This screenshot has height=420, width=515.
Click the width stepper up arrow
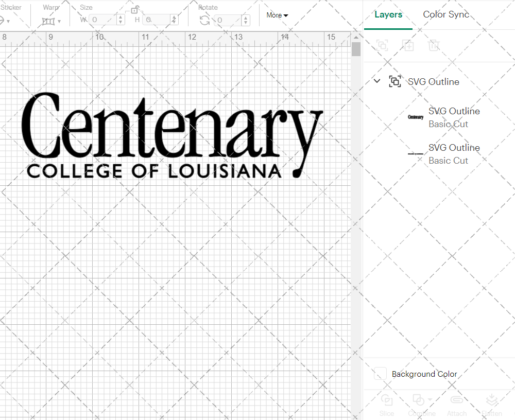121,17
